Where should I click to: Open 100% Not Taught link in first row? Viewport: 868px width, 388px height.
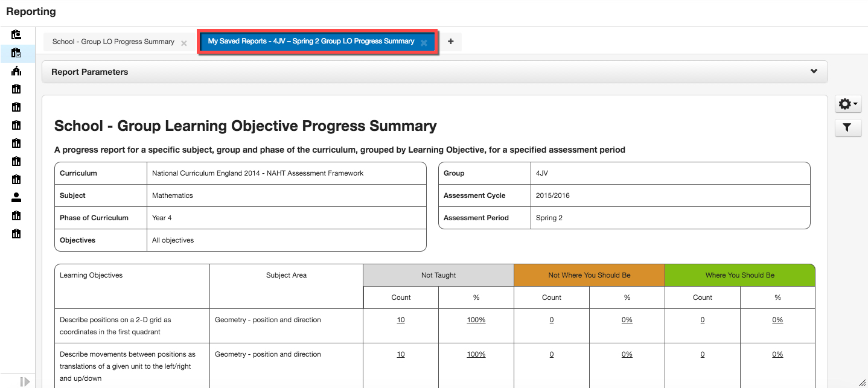pyautogui.click(x=476, y=320)
